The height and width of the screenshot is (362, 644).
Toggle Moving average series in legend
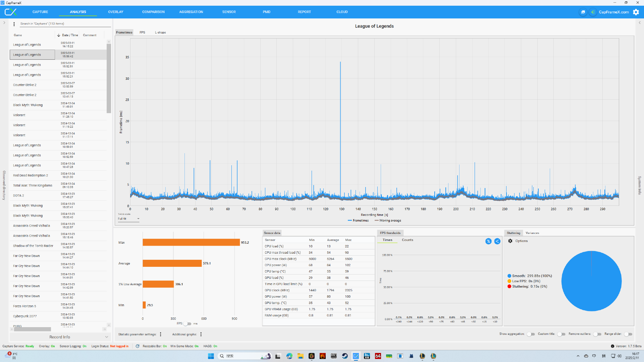(x=388, y=221)
